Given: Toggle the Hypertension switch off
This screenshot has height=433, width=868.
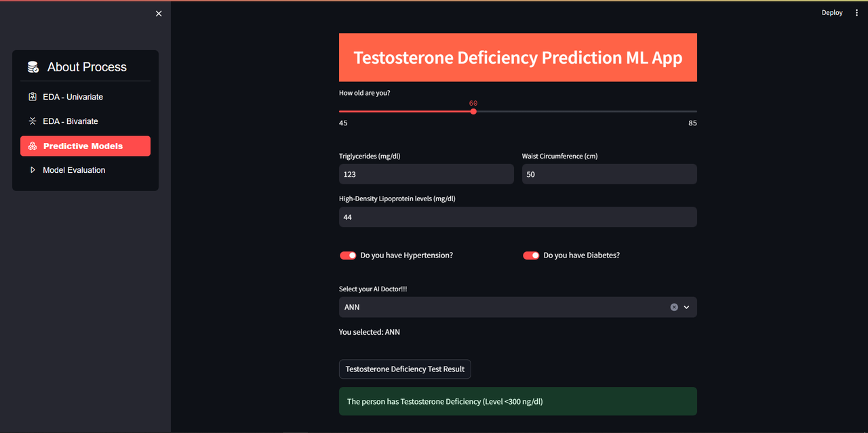Looking at the screenshot, I should (x=348, y=255).
